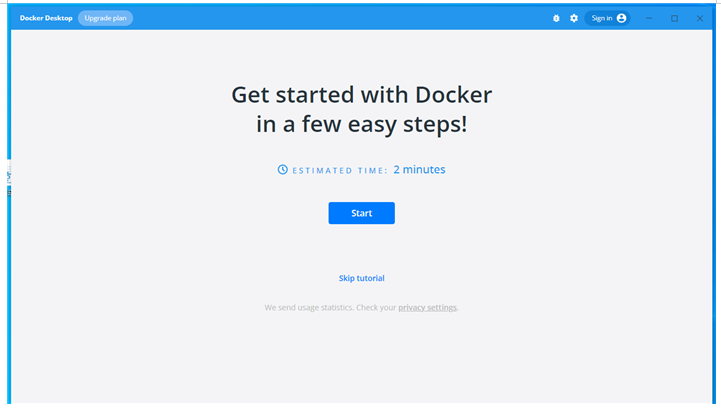Click the 'We send usage statistics' text
This screenshot has height=409, width=721.
pyautogui.click(x=309, y=307)
